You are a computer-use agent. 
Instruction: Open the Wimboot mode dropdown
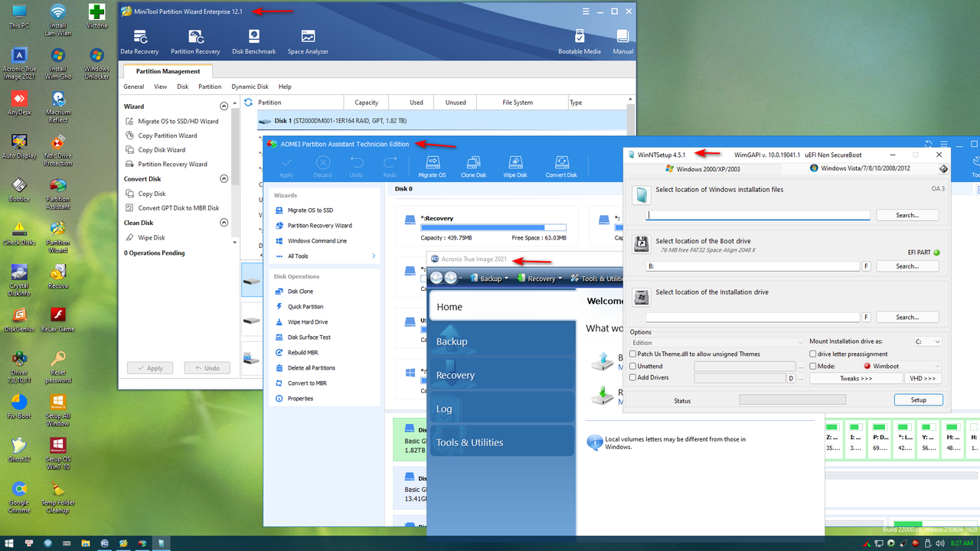coord(902,367)
